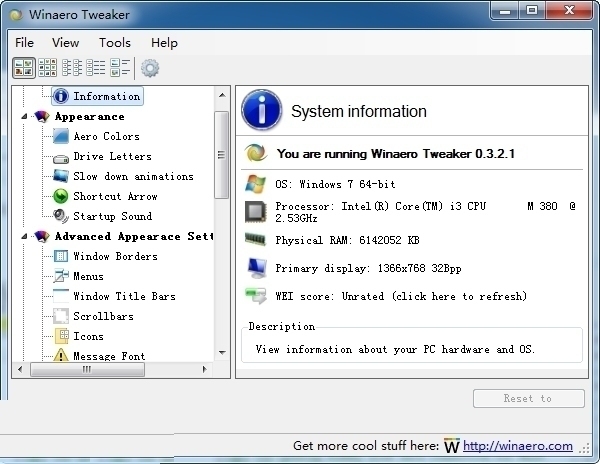Click the Appearance category icon

[42, 116]
